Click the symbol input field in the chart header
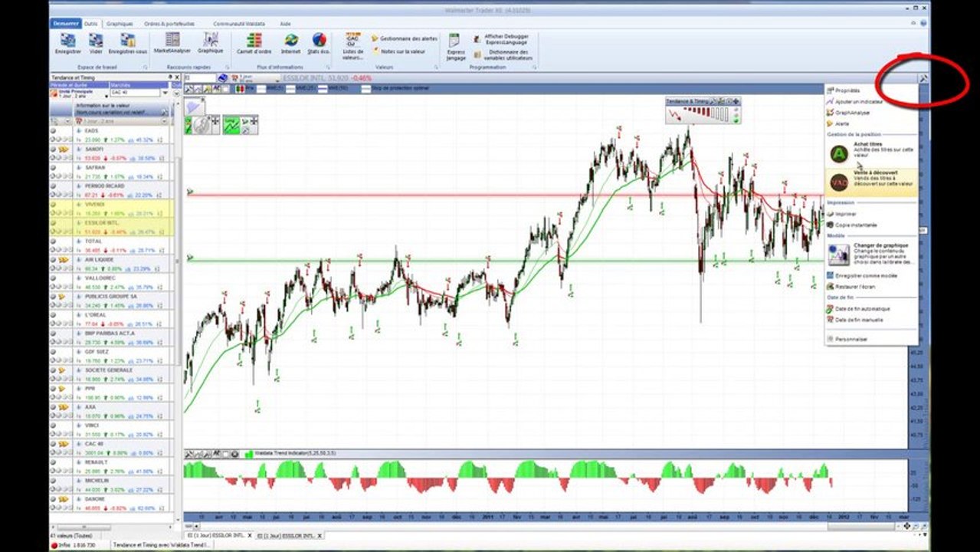 click(201, 78)
